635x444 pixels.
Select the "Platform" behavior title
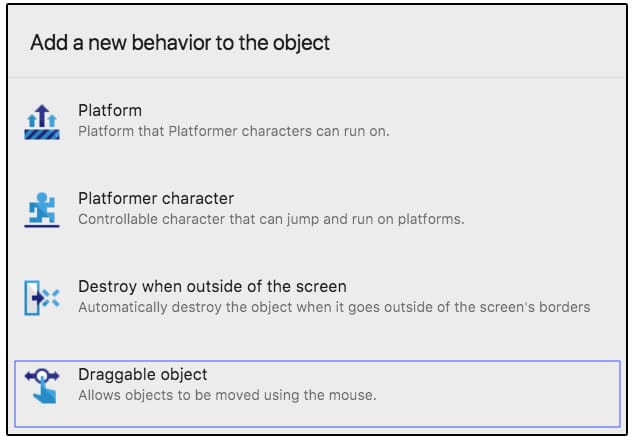[x=110, y=111]
